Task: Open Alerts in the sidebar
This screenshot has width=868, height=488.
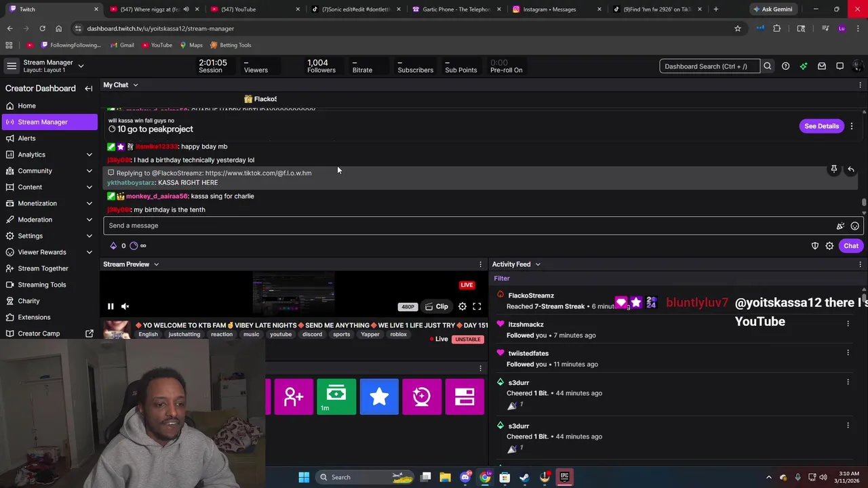Action: [49, 138]
